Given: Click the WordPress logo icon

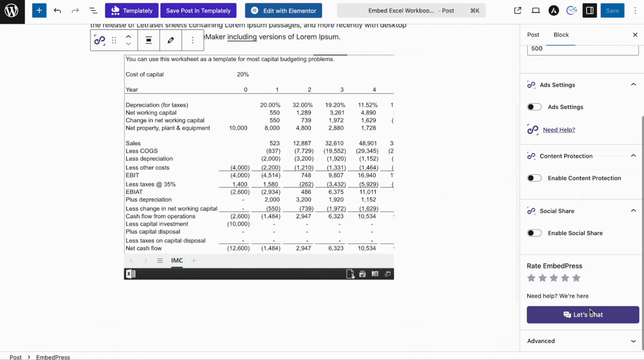Looking at the screenshot, I should (12, 11).
